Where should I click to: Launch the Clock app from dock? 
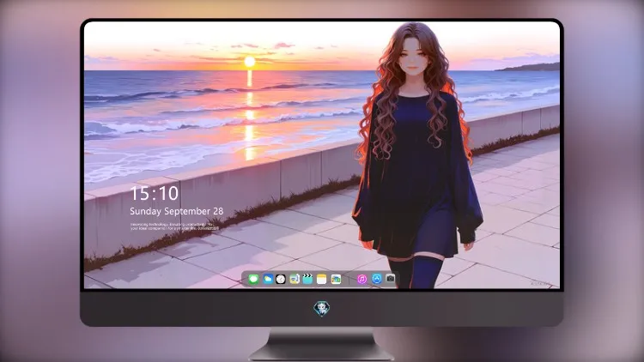click(281, 279)
